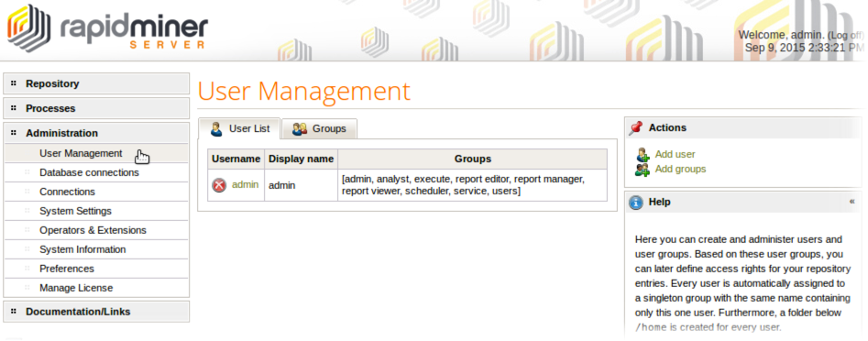This screenshot has width=868, height=341.
Task: Open System Settings in the sidebar
Action: 75,211
